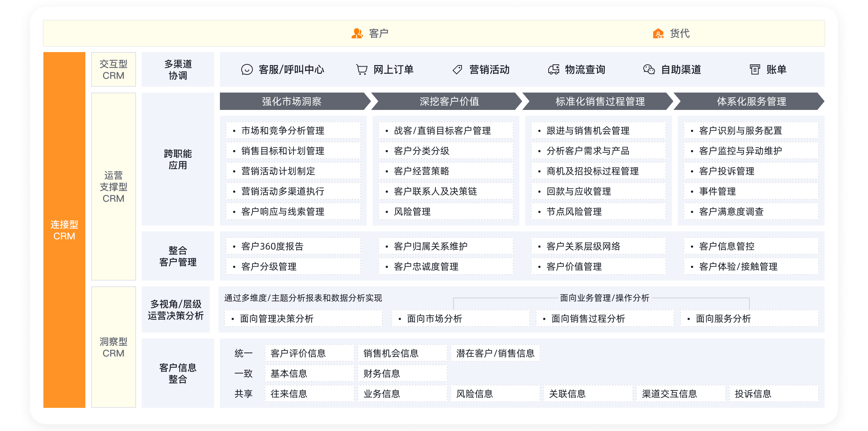
Task: Open 客户360度报告
Action: (x=273, y=246)
